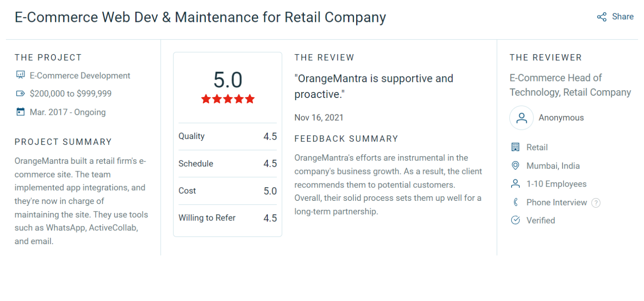Click the location pin icon for Mumbai
This screenshot has width=644, height=301.
(515, 166)
